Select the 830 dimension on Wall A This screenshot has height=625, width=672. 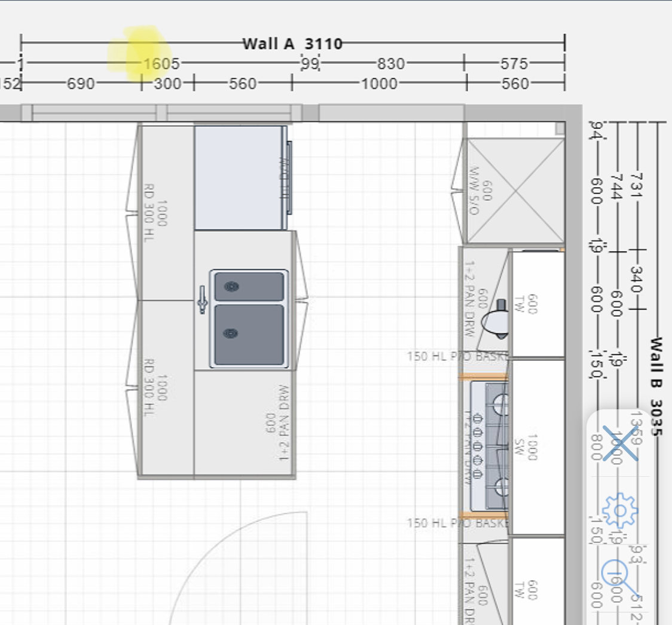tap(390, 63)
